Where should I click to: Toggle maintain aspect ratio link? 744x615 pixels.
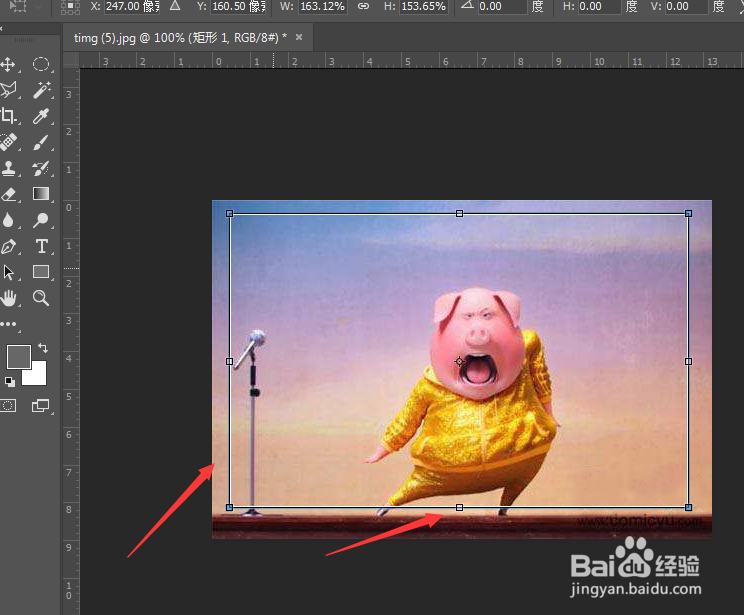tap(363, 6)
